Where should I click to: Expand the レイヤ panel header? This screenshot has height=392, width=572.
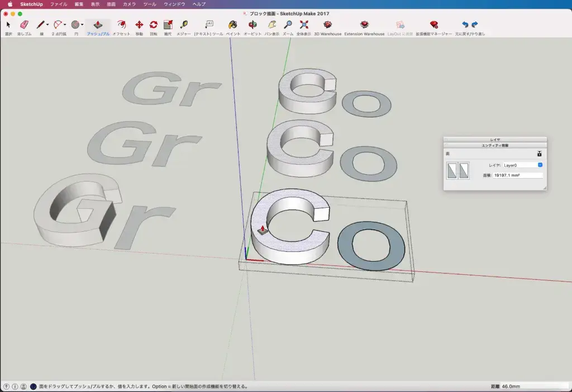[x=495, y=140]
